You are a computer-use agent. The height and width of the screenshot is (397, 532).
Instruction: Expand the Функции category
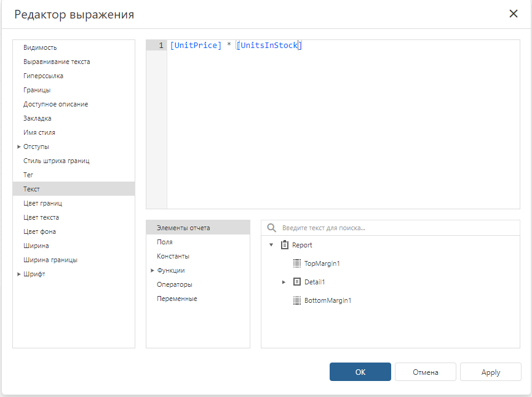pyautogui.click(x=153, y=270)
